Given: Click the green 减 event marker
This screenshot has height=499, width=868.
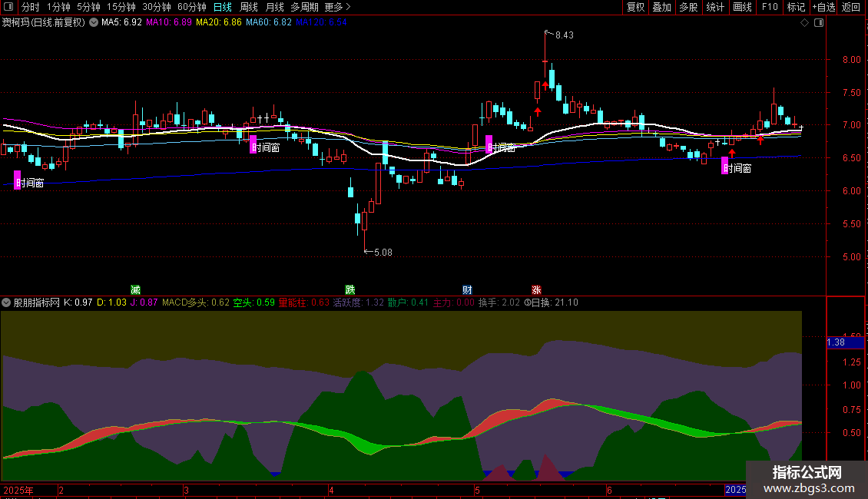Looking at the screenshot, I should (135, 290).
